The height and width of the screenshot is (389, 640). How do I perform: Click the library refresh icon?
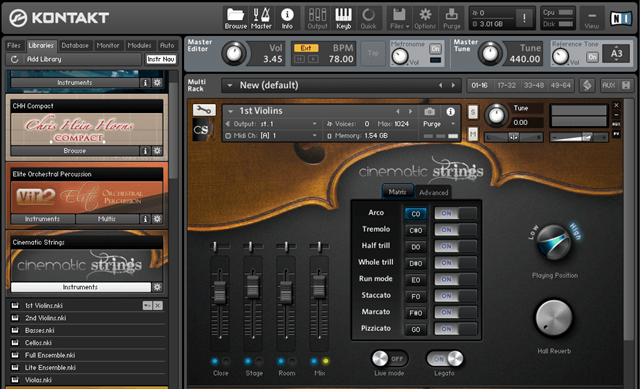click(14, 59)
